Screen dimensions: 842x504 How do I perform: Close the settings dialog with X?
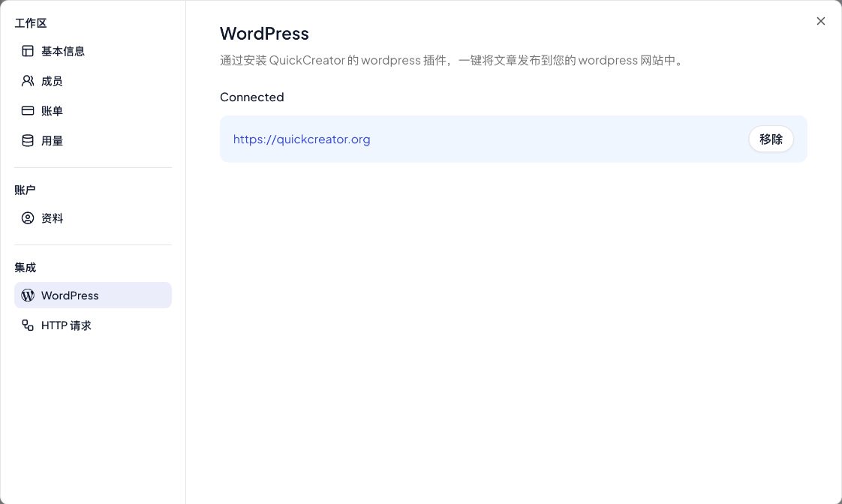click(820, 21)
